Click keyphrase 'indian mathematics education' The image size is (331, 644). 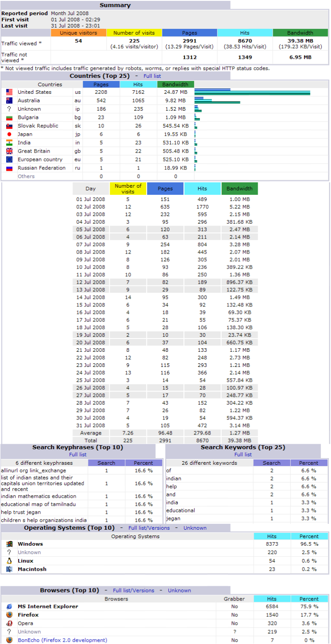pos(39,496)
